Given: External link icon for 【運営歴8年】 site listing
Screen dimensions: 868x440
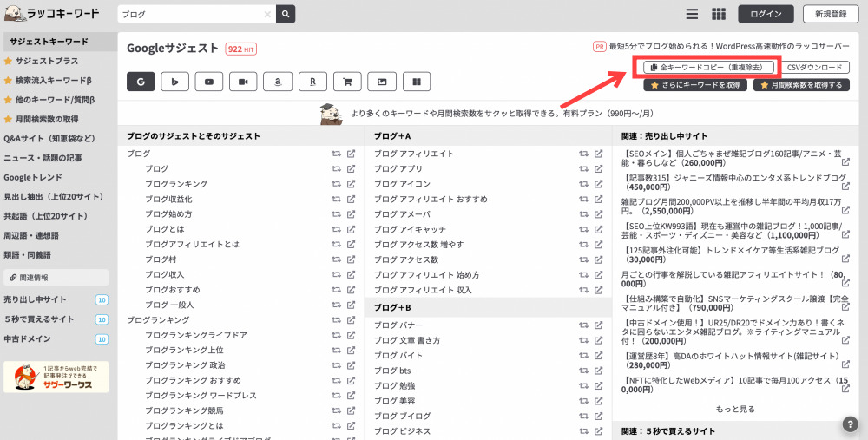Looking at the screenshot, I should pos(845,364).
